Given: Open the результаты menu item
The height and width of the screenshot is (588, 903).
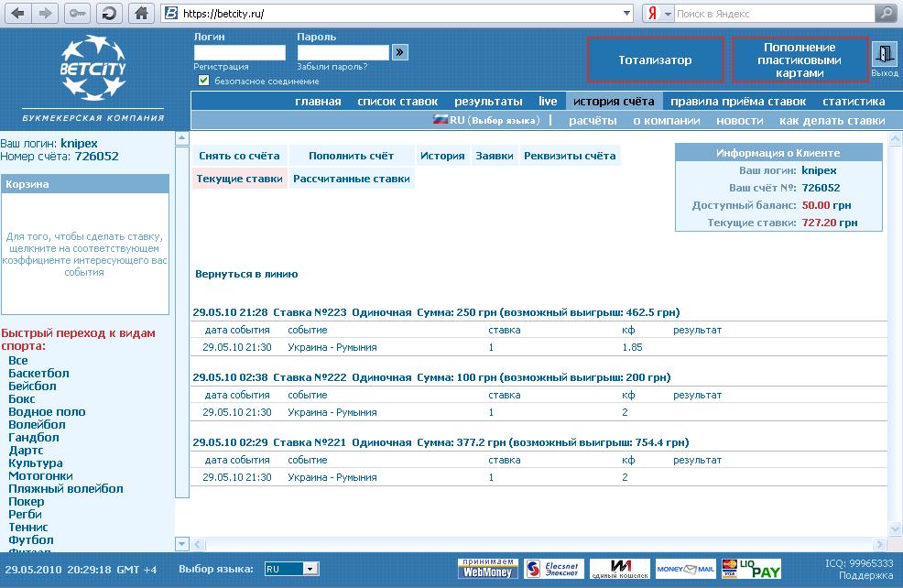Looking at the screenshot, I should pyautogui.click(x=488, y=102).
